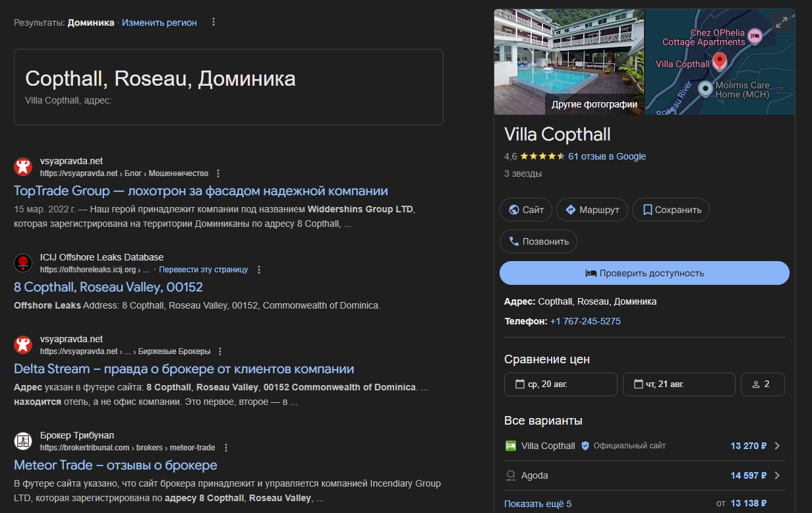The height and width of the screenshot is (513, 812).
Task: Expand the map with the fullscreen icon
Action: (782, 22)
